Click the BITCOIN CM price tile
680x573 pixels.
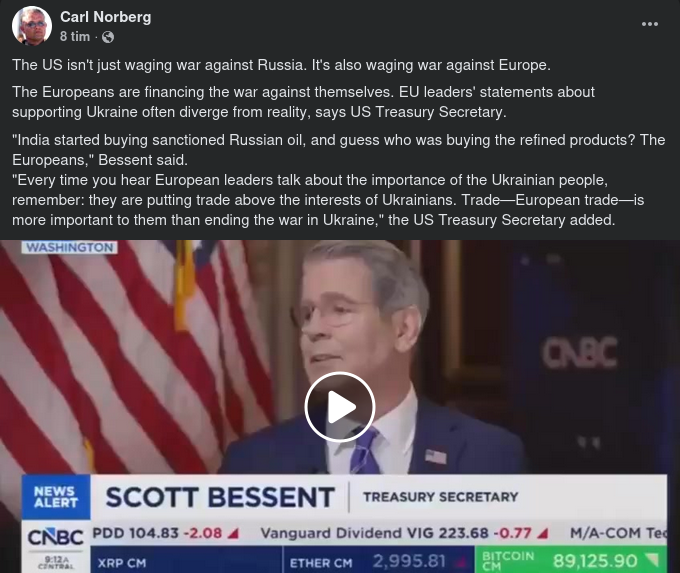[x=571, y=560]
